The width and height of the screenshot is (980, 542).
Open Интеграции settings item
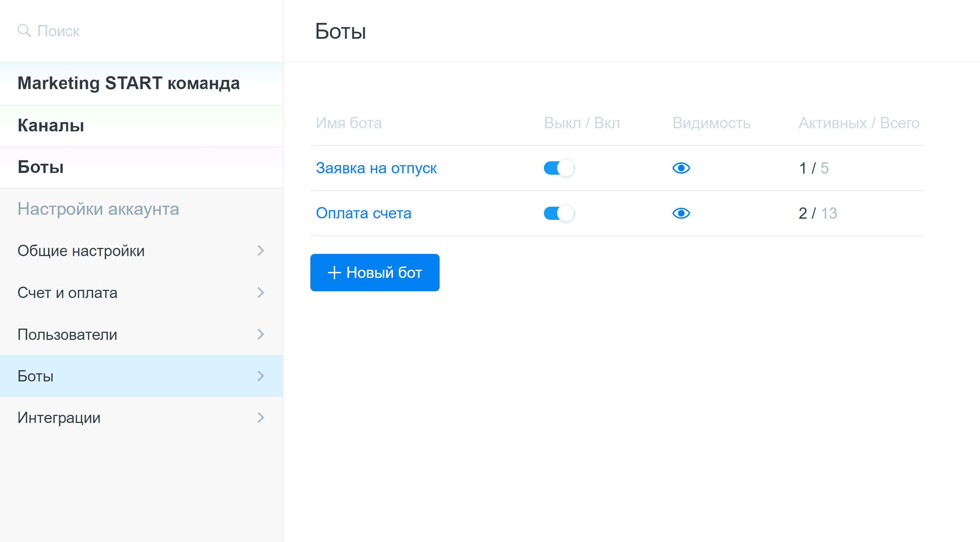click(x=59, y=418)
